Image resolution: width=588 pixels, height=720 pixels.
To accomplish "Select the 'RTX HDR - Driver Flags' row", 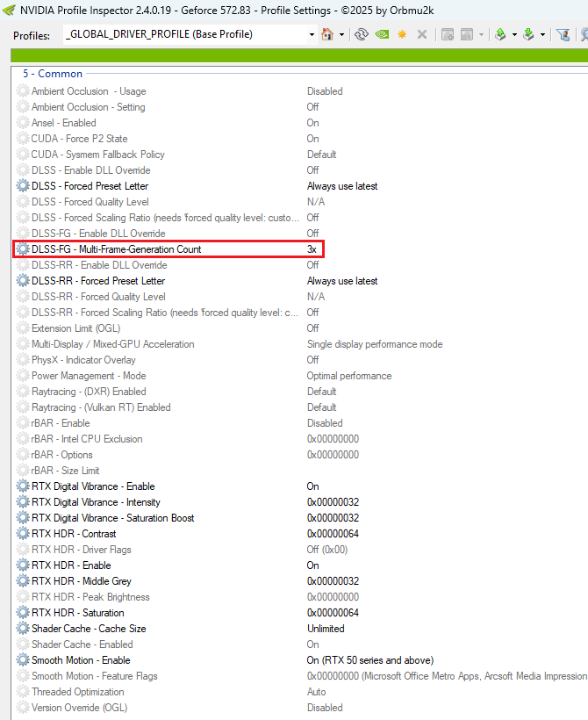I will point(299,550).
